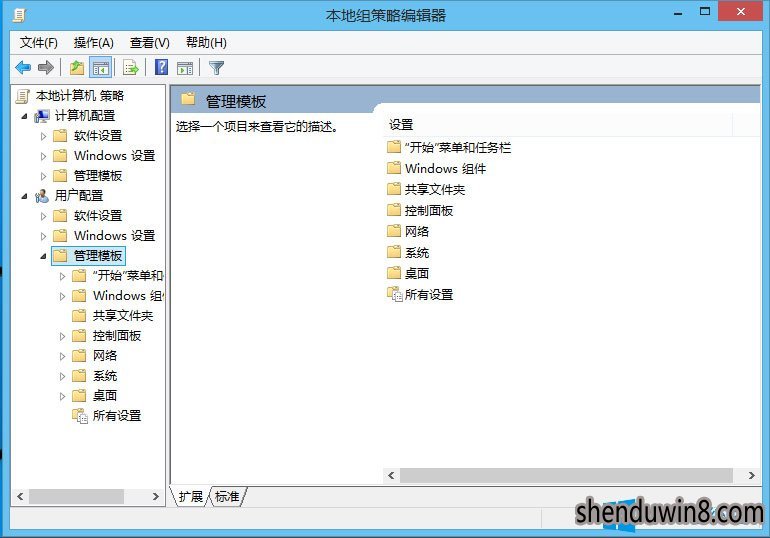770x538 pixels.
Task: Click the filter funnel icon
Action: click(x=216, y=68)
